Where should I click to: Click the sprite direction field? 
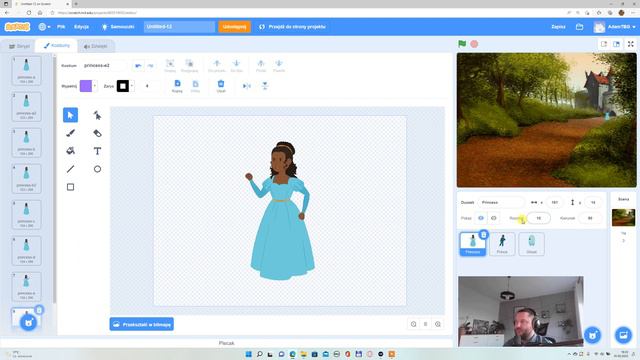tap(590, 218)
